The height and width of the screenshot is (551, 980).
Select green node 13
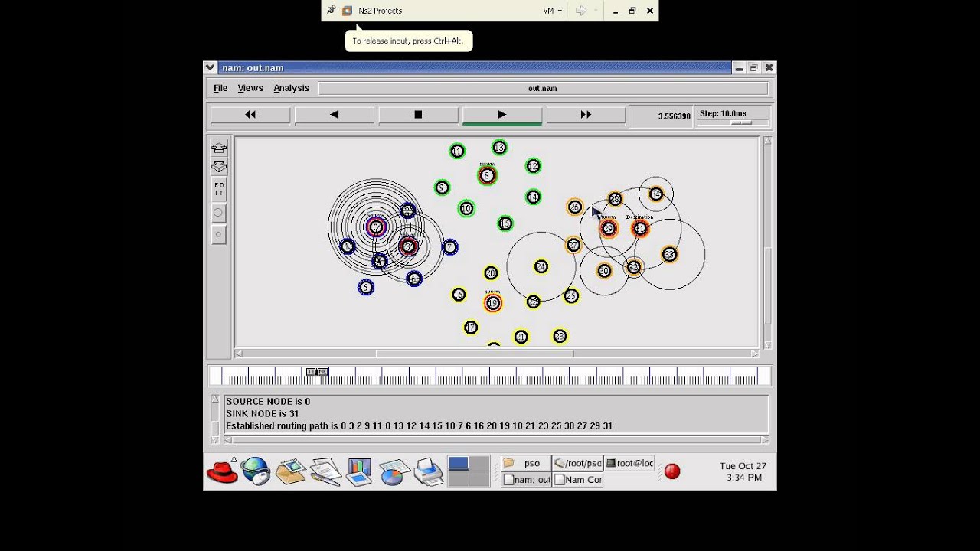499,148
